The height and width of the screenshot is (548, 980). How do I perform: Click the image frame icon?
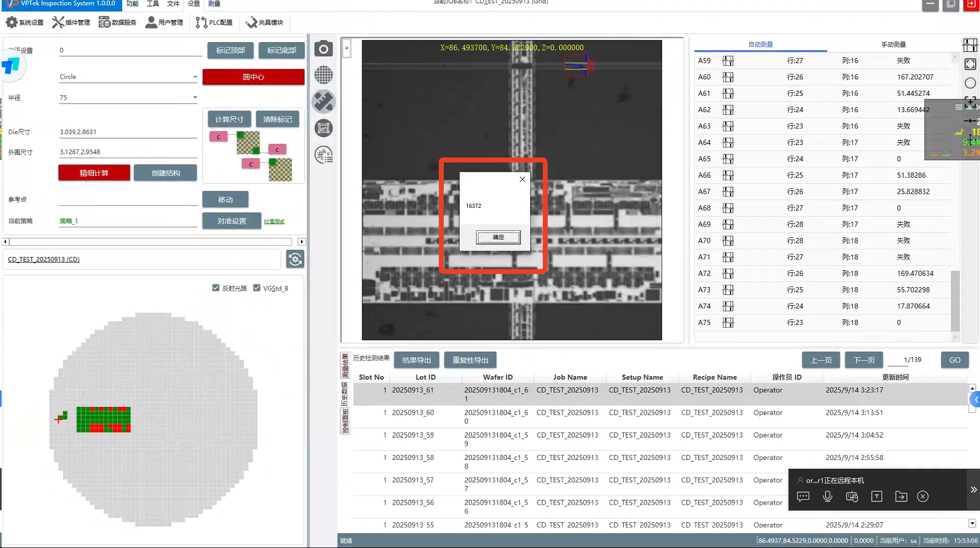(x=323, y=128)
